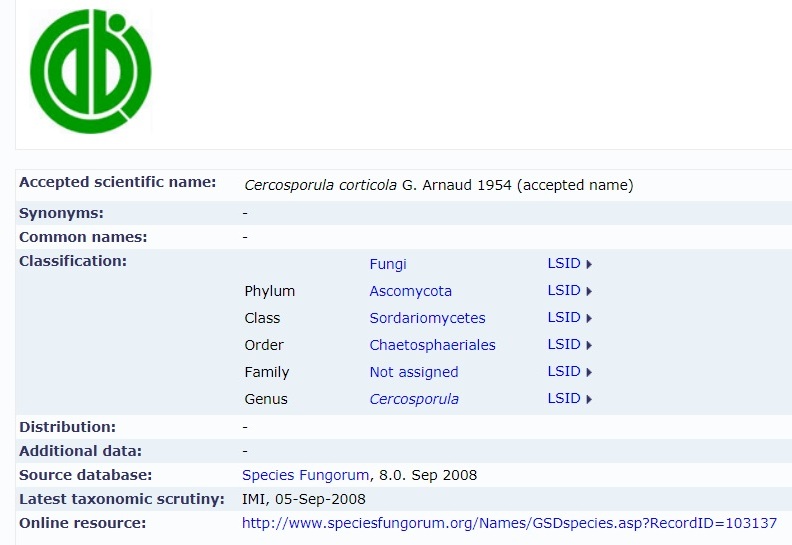
Task: Open the Chaetosphaeriales order link
Action: tap(432, 345)
